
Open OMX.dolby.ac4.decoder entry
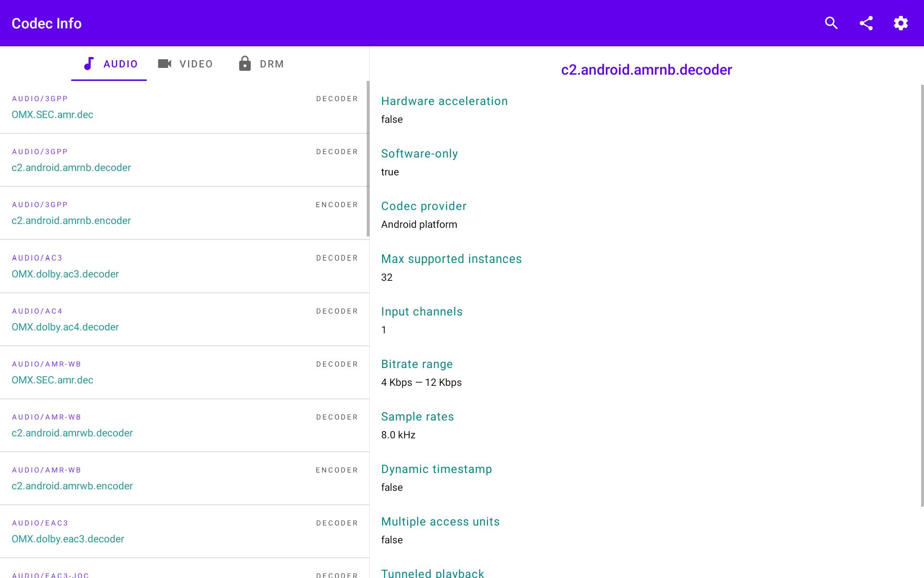coord(184,319)
